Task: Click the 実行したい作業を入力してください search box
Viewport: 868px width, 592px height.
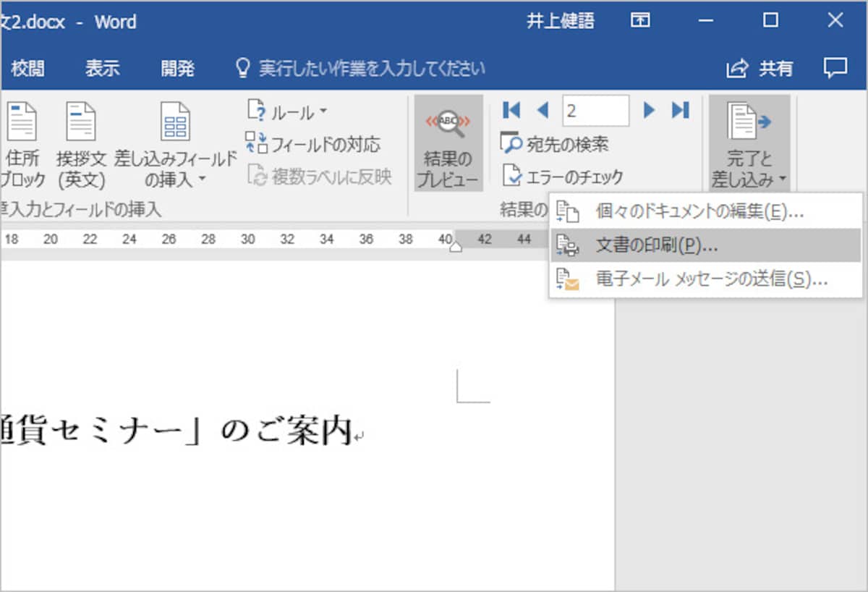Action: 362,69
